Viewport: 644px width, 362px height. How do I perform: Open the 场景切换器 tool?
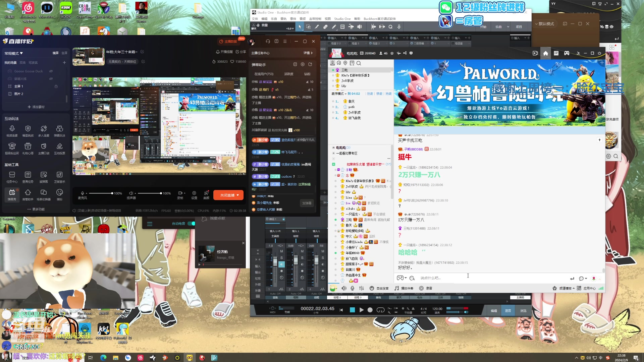pos(44,195)
